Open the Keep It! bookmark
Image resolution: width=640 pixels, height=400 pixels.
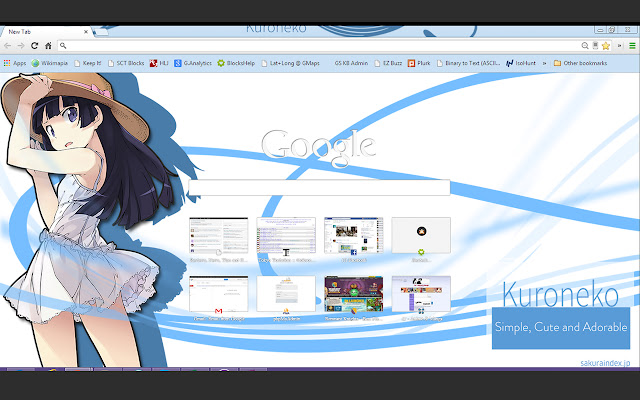[x=87, y=63]
